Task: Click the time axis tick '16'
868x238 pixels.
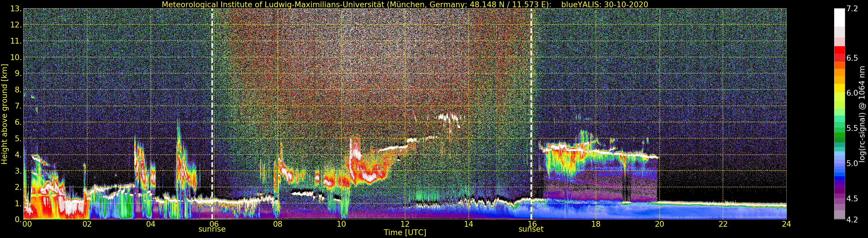Action: click(x=532, y=224)
